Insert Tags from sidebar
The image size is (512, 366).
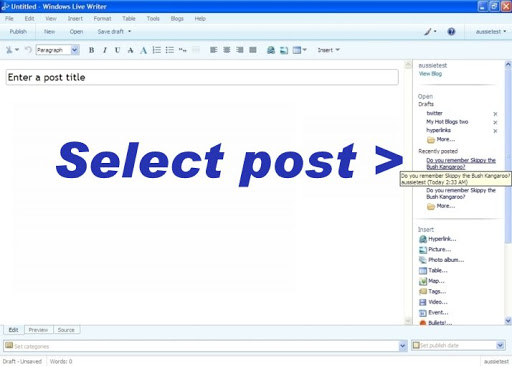click(432, 291)
